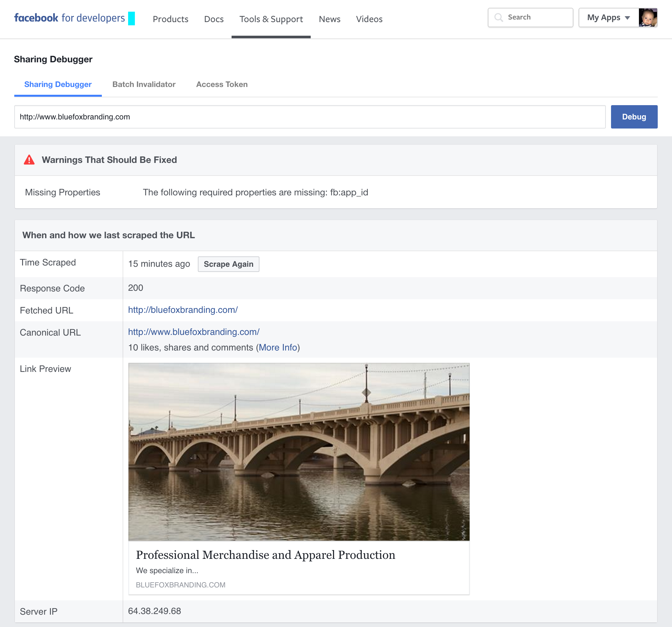Go to the News section
Image resolution: width=672 pixels, height=627 pixels.
tap(329, 19)
